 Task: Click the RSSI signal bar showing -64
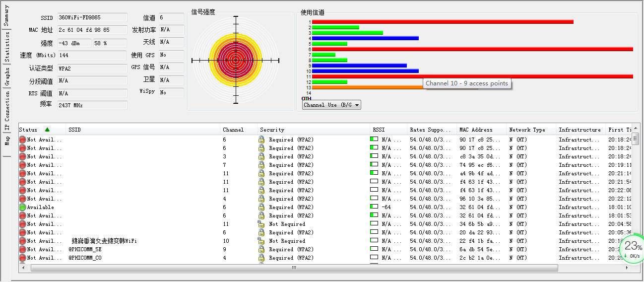(374, 207)
